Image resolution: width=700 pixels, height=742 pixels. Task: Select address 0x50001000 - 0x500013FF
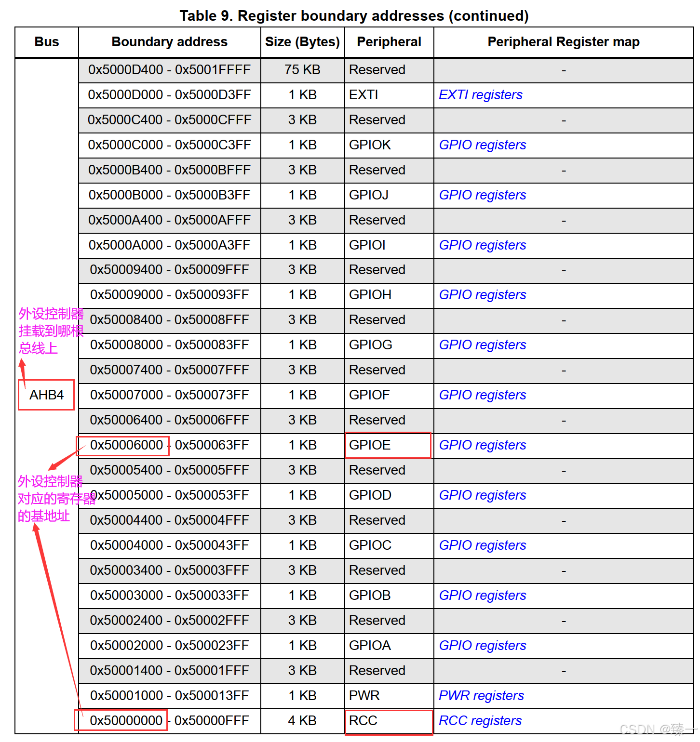(169, 696)
